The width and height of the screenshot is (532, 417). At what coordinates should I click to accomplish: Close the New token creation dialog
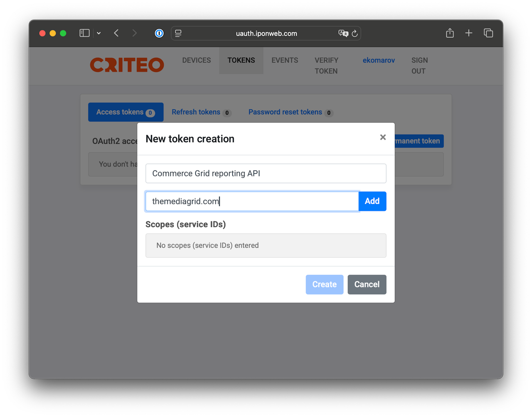383,137
